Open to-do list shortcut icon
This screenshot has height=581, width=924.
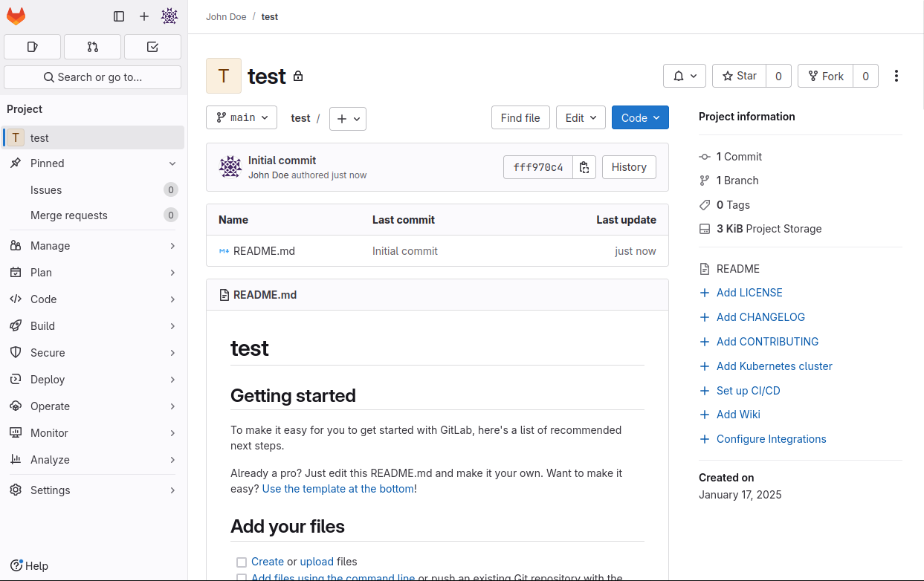152,47
